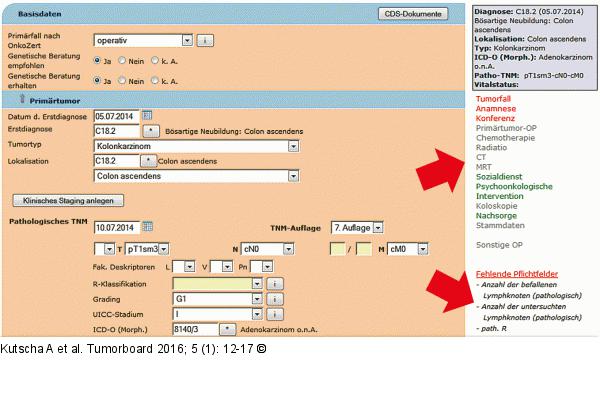Screen dimensions: 600x398
Task: Click Anzahl der befallenen Lymphknoten entry
Action: [529, 290]
